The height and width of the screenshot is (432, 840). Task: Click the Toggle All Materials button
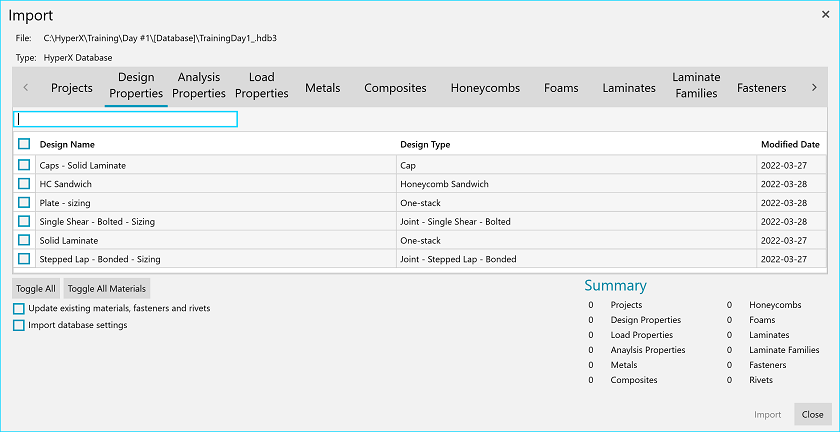point(107,288)
